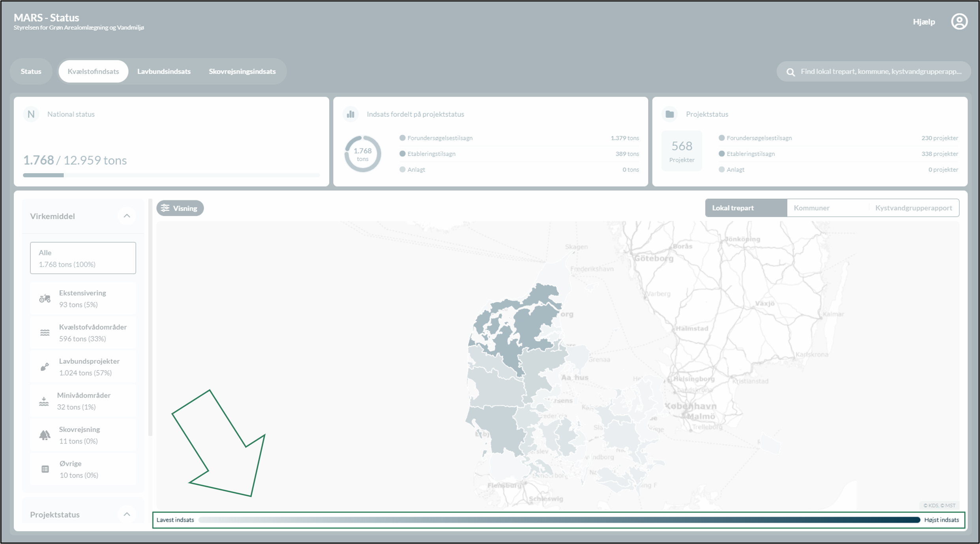The image size is (980, 544).
Task: Click the 0 projekter value
Action: [943, 169]
